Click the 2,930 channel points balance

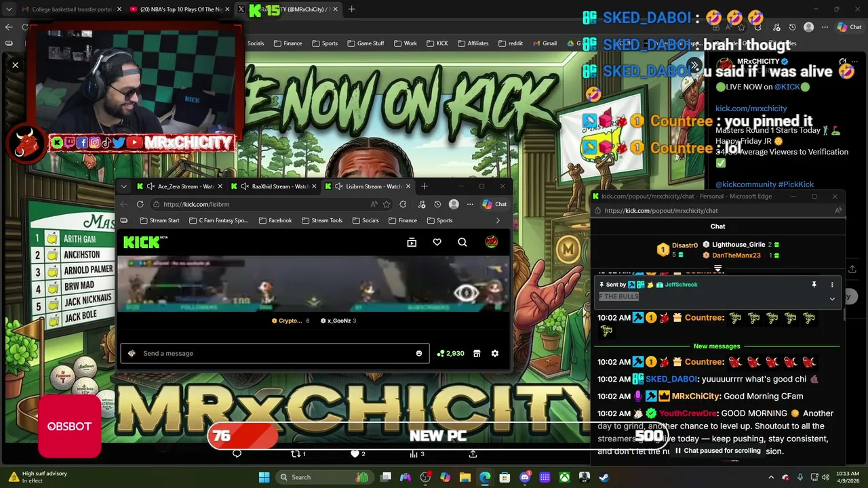click(451, 353)
